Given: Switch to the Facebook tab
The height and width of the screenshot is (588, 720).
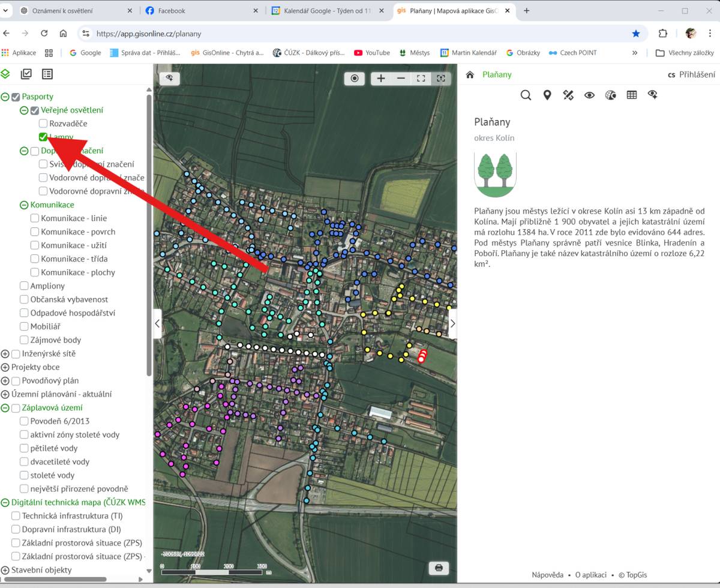Looking at the screenshot, I should pyautogui.click(x=202, y=11).
